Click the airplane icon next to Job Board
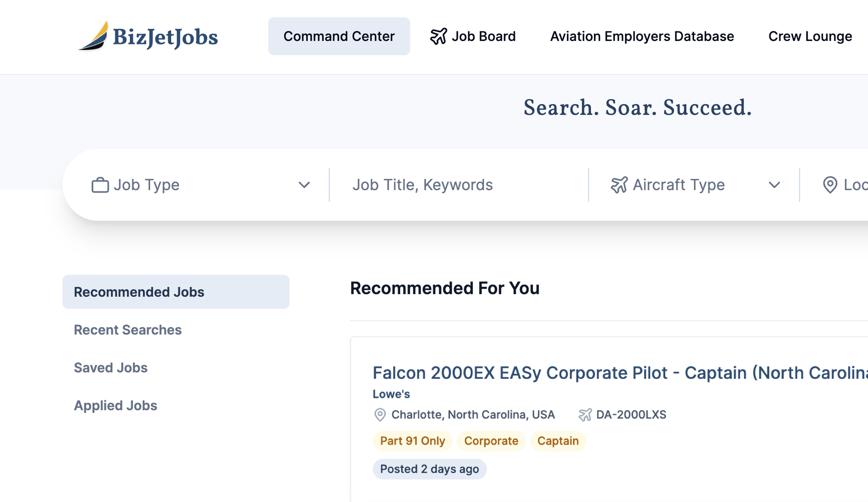This screenshot has width=868, height=502. [x=439, y=36]
